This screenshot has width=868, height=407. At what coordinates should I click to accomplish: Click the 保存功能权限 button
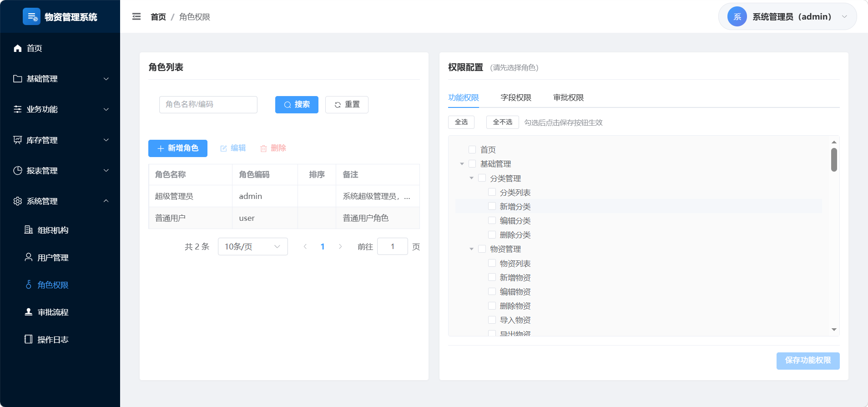(808, 361)
